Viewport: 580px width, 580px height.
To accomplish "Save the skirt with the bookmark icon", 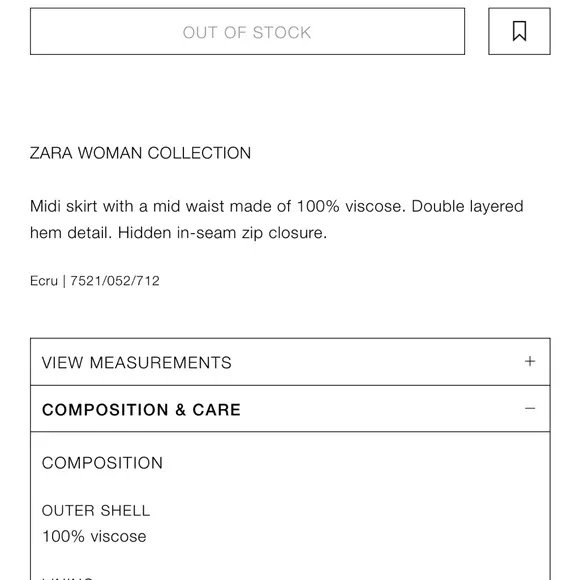I will (519, 31).
